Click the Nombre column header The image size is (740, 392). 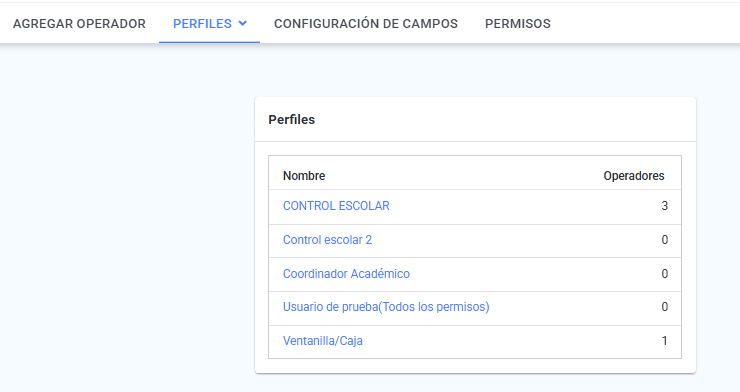(x=304, y=176)
